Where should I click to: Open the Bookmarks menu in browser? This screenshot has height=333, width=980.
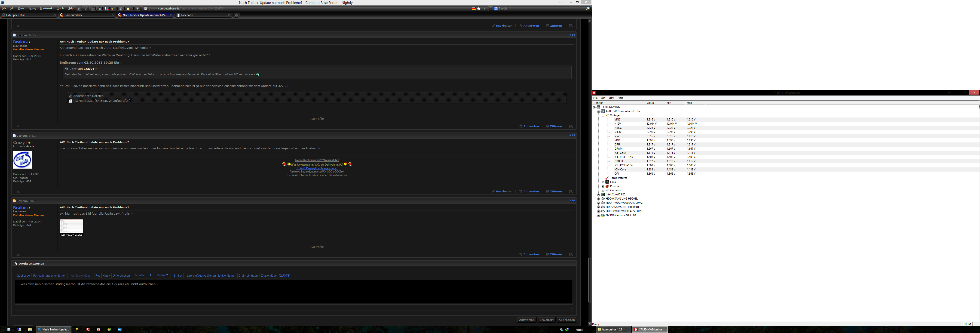point(46,8)
